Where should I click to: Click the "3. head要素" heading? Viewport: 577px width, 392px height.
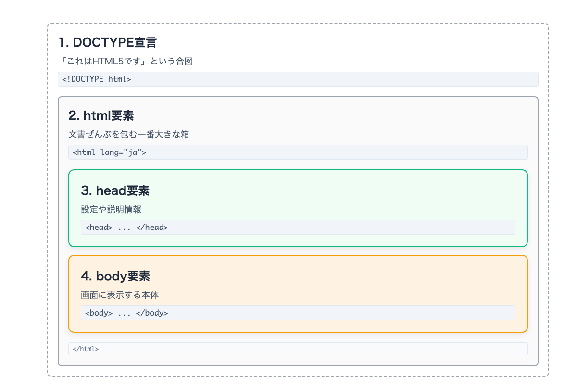click(115, 191)
